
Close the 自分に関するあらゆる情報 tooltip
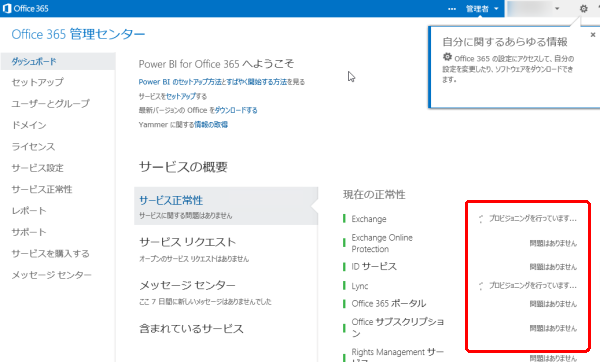point(593,35)
